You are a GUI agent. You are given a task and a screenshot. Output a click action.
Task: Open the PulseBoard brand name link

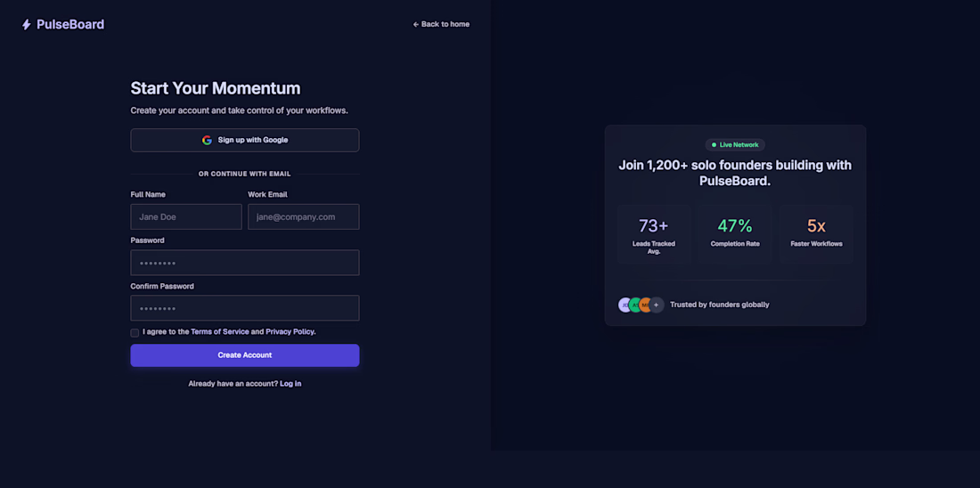coord(70,24)
